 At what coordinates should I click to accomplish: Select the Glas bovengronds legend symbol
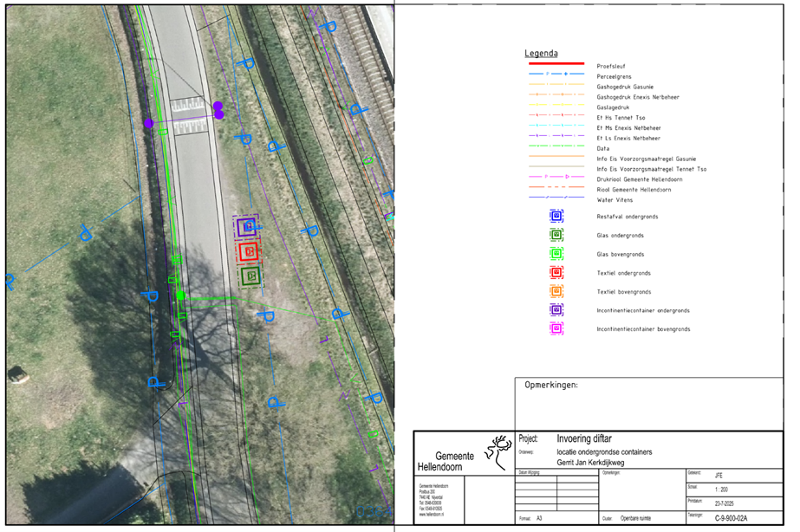click(556, 254)
